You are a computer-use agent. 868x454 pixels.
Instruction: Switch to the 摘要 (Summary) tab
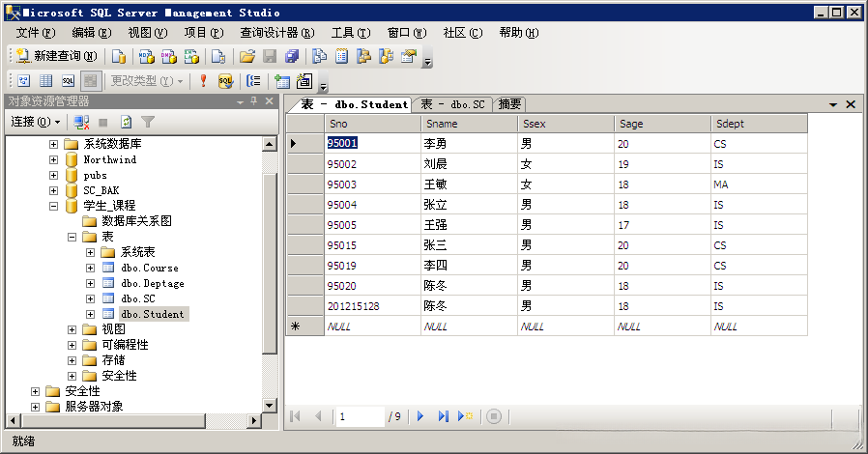click(509, 104)
